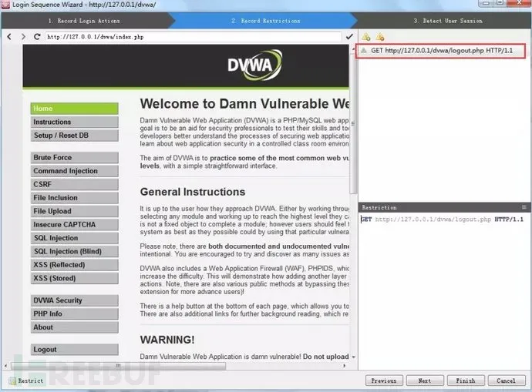Image resolution: width=532 pixels, height=392 pixels.
Task: Click the wizard window title icon
Action: 5,5
